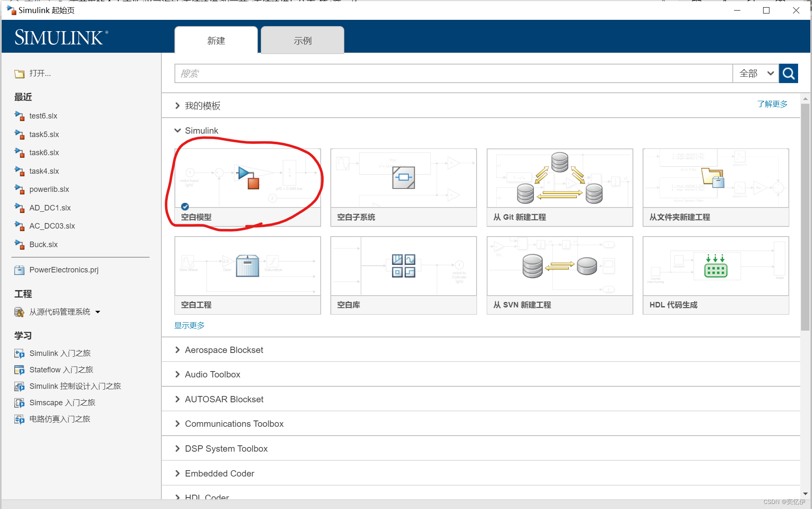Click the library blocks icon in 空白库 card
Image resolution: width=812 pixels, height=509 pixels.
(x=404, y=266)
